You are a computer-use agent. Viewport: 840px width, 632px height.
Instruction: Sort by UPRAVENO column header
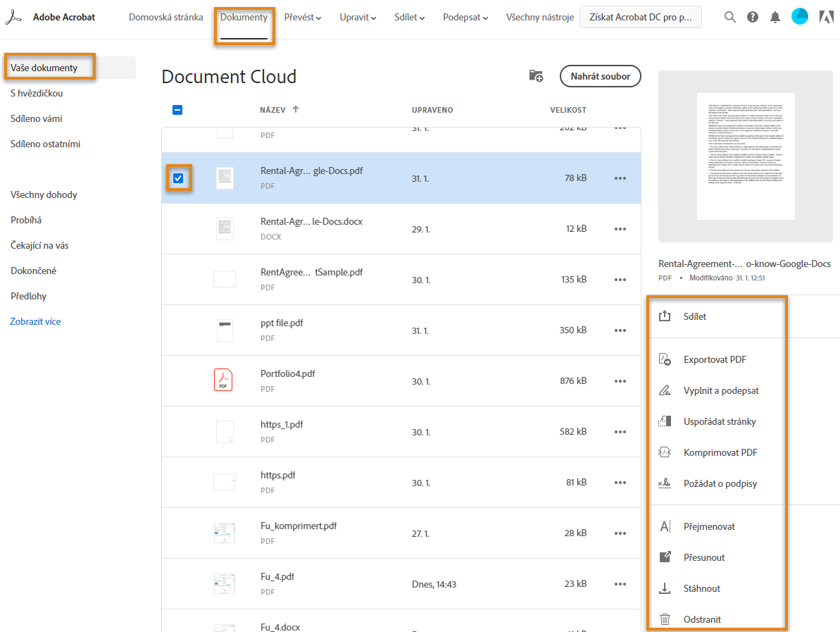(432, 110)
